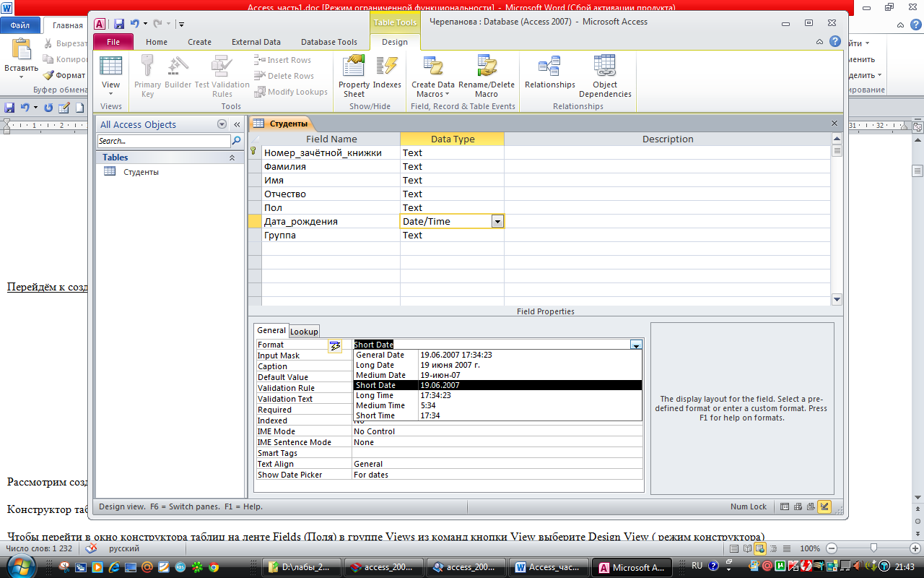Switch to the Lookup properties tab
The width and height of the screenshot is (924, 578).
[304, 332]
